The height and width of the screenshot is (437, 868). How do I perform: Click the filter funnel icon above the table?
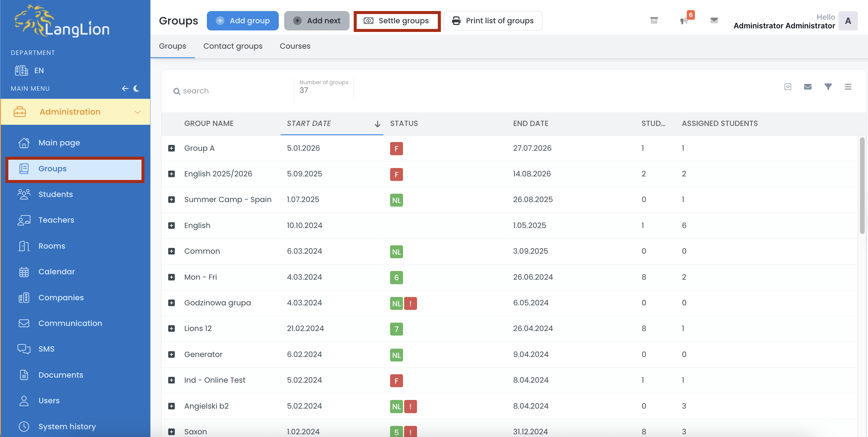[828, 87]
